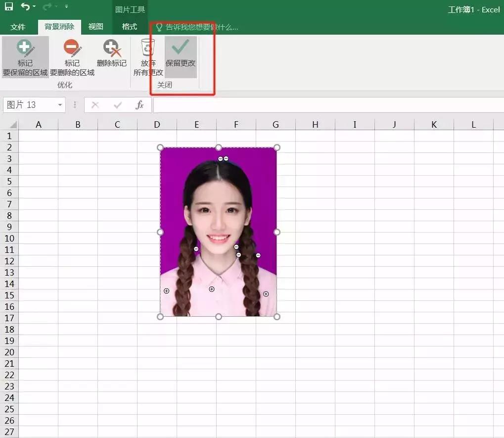Click the top-right image resize handle
504x438 pixels.
(x=277, y=147)
